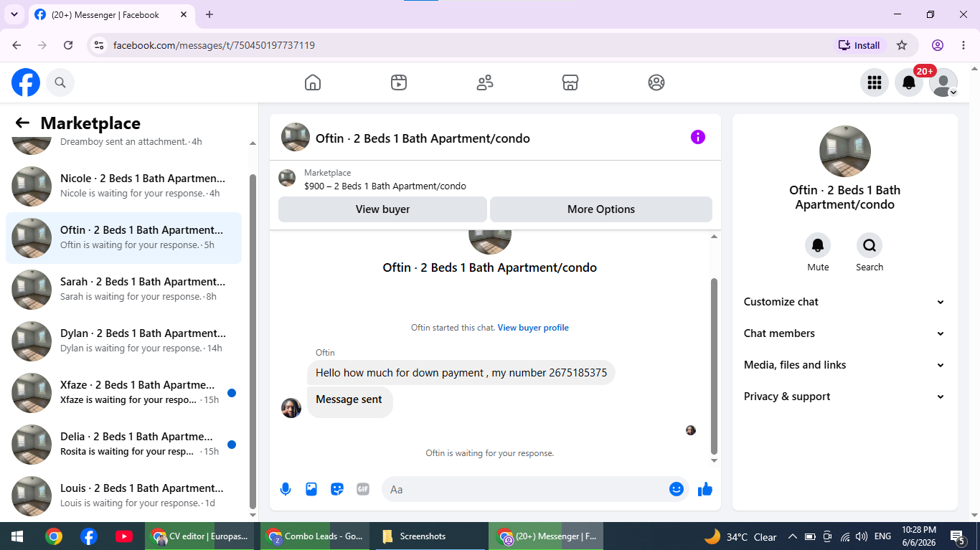Open Sarah's apartment conversation

tap(123, 290)
